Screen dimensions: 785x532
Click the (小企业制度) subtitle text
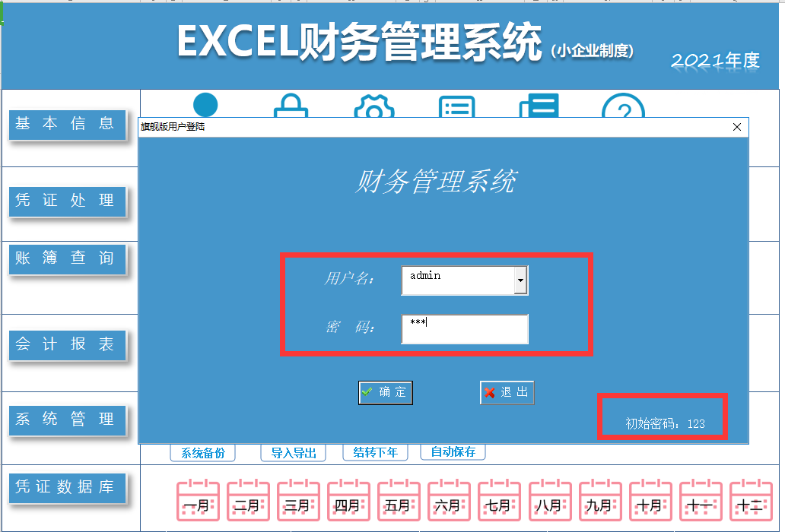tap(593, 51)
